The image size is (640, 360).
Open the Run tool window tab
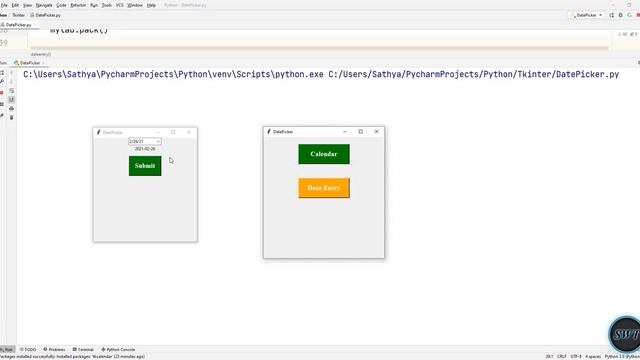(x=7, y=349)
